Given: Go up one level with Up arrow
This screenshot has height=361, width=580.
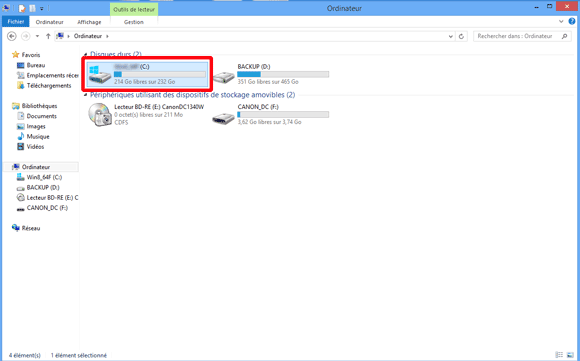Looking at the screenshot, I should [x=48, y=36].
